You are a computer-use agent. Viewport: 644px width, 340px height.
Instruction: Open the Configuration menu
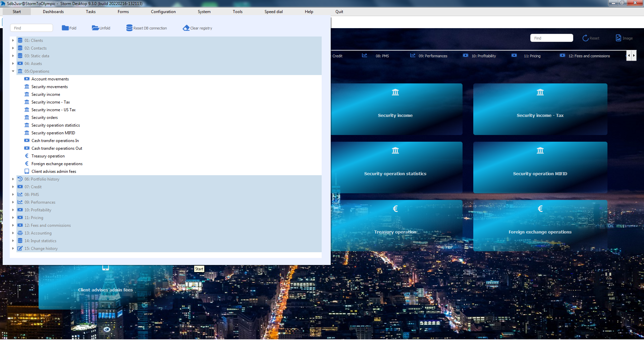[x=163, y=11]
